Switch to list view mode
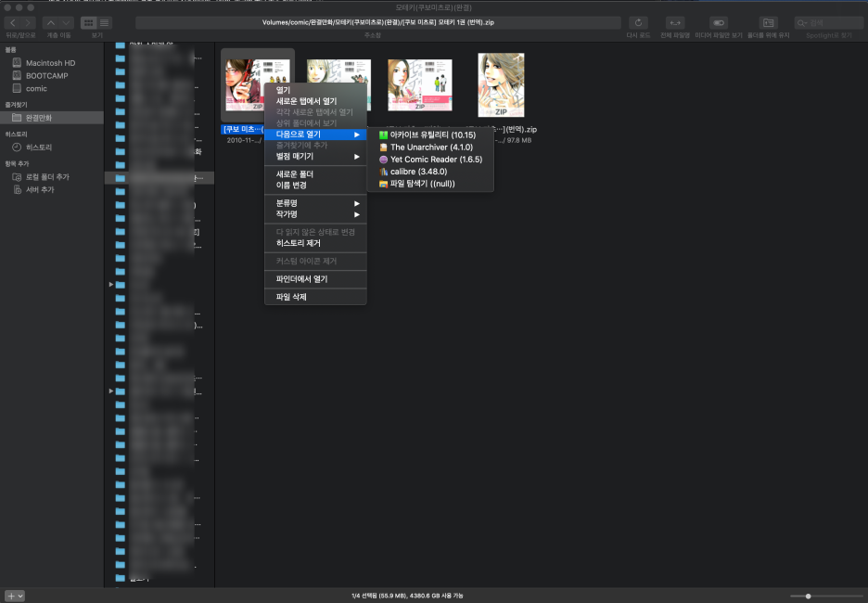Screen dimensions: 868x603 coord(104,22)
